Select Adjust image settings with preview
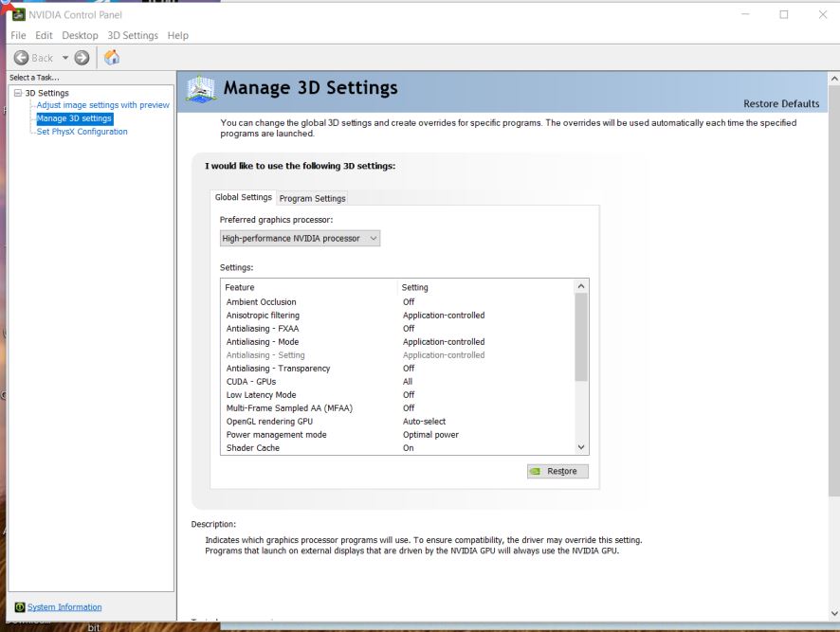 [x=102, y=105]
